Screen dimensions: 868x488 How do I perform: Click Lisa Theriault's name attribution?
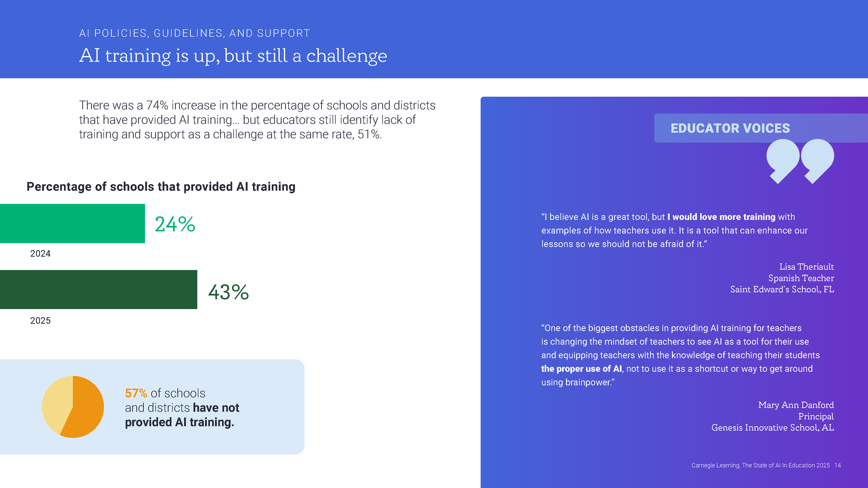click(806, 267)
